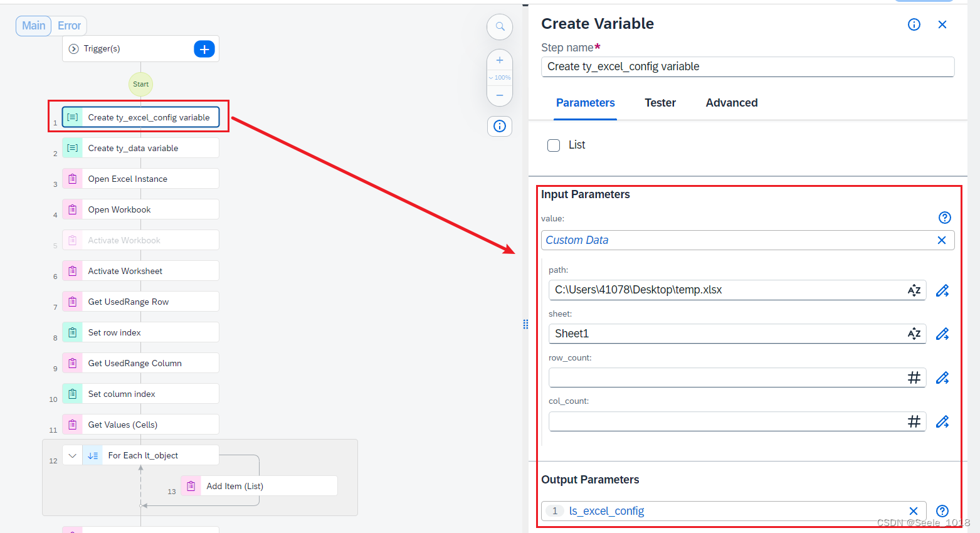980x533 pixels.
Task: Collapse the For Each lt_object loop
Action: point(73,455)
